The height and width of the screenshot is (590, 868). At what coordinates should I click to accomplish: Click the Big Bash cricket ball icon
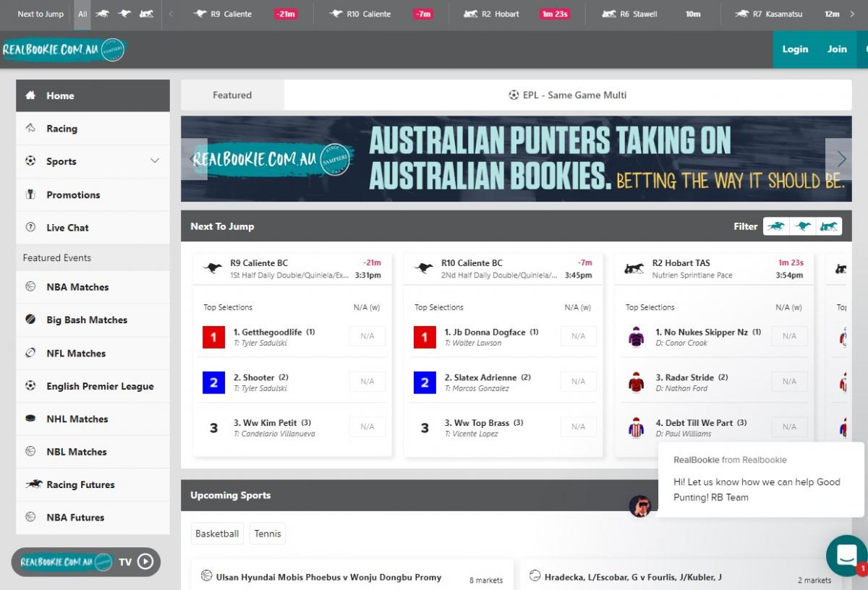tap(30, 320)
